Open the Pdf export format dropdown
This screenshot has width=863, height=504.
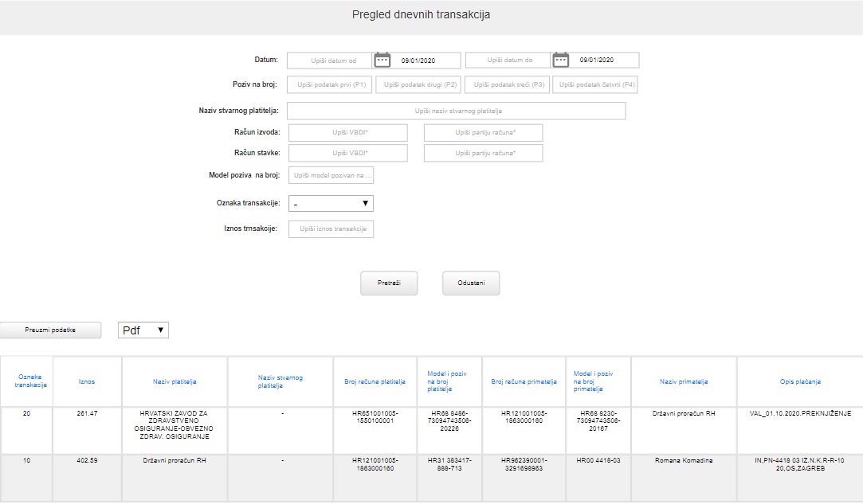pos(143,330)
